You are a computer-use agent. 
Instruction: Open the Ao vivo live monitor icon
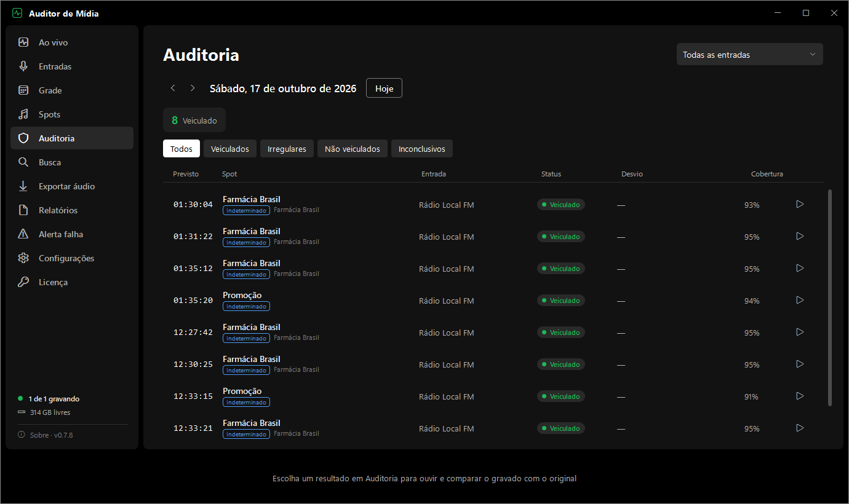[x=23, y=42]
